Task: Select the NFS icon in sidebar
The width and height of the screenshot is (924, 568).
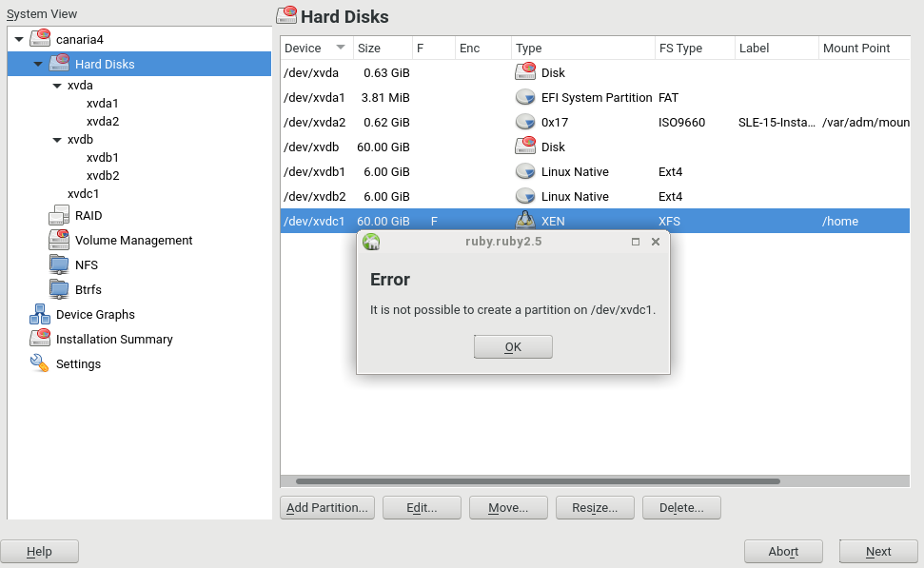Action: [x=60, y=265]
